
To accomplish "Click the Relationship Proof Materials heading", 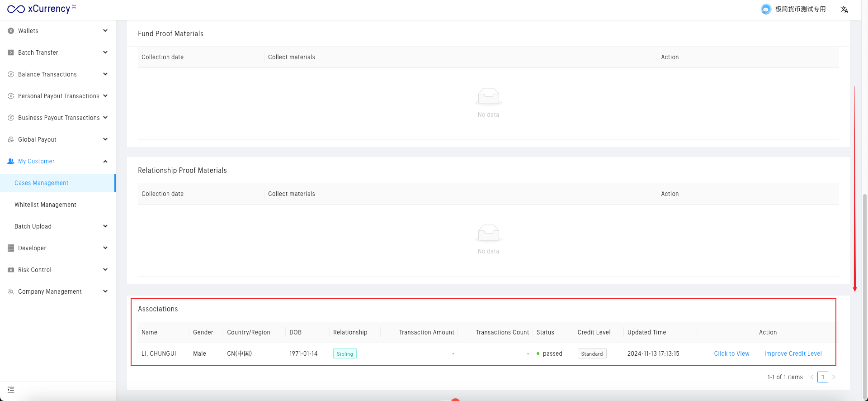I will [x=182, y=170].
